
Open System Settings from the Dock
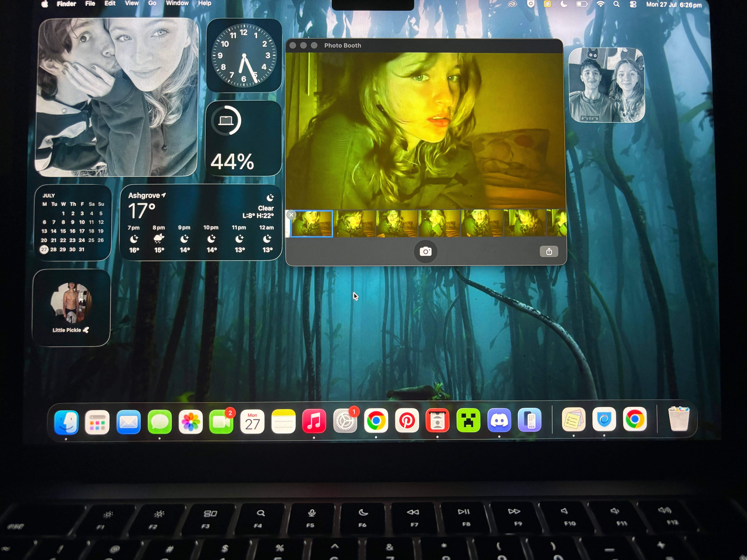pyautogui.click(x=345, y=421)
